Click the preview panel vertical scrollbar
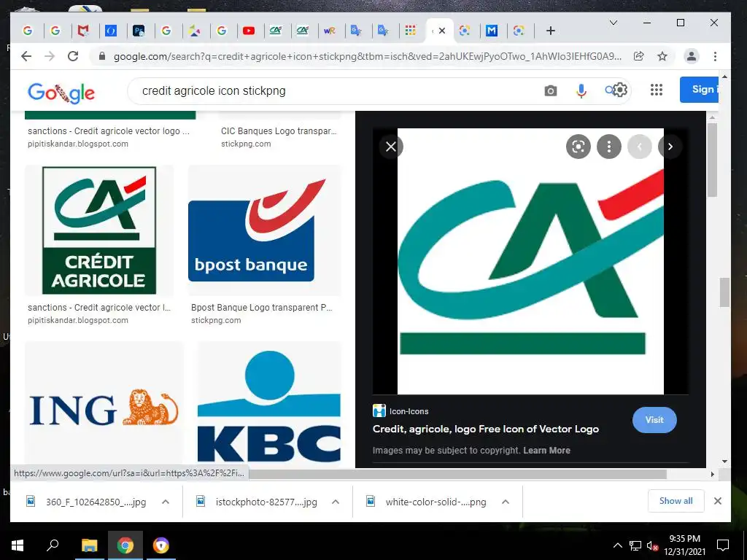Image resolution: width=747 pixels, height=560 pixels. click(x=712, y=160)
